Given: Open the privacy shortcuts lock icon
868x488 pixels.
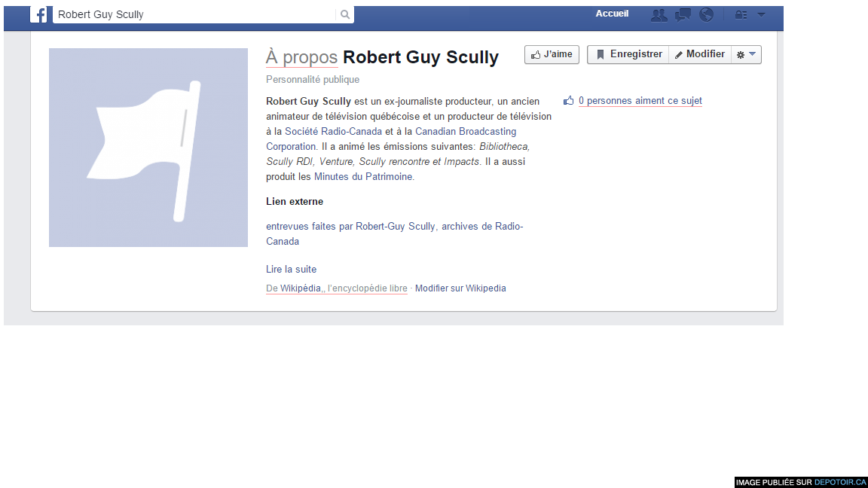Looking at the screenshot, I should tap(741, 15).
